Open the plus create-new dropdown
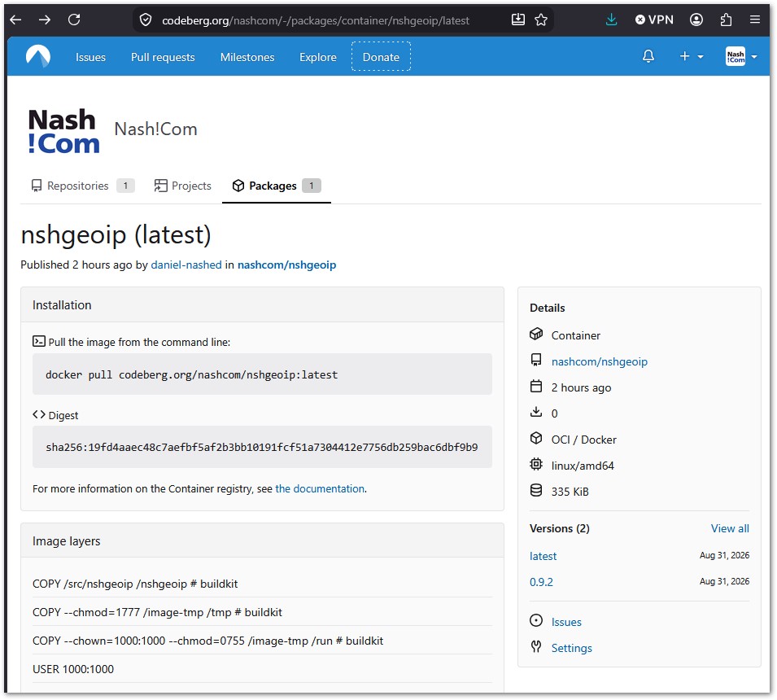This screenshot has width=777, height=700. [691, 56]
